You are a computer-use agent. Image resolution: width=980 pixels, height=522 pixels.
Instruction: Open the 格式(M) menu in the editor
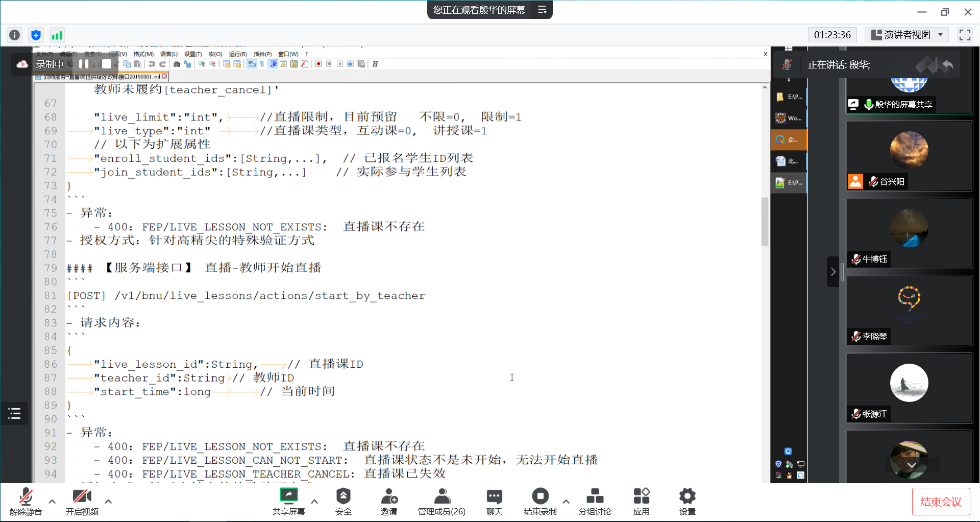coord(143,54)
